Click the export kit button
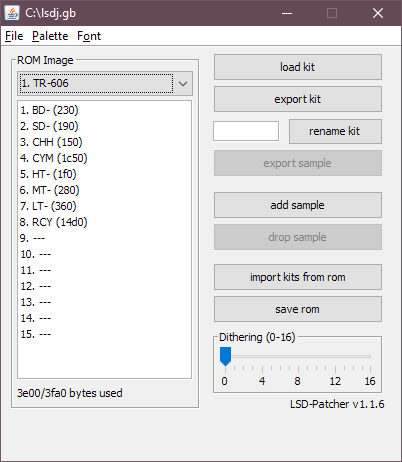The width and height of the screenshot is (402, 462). click(x=298, y=99)
